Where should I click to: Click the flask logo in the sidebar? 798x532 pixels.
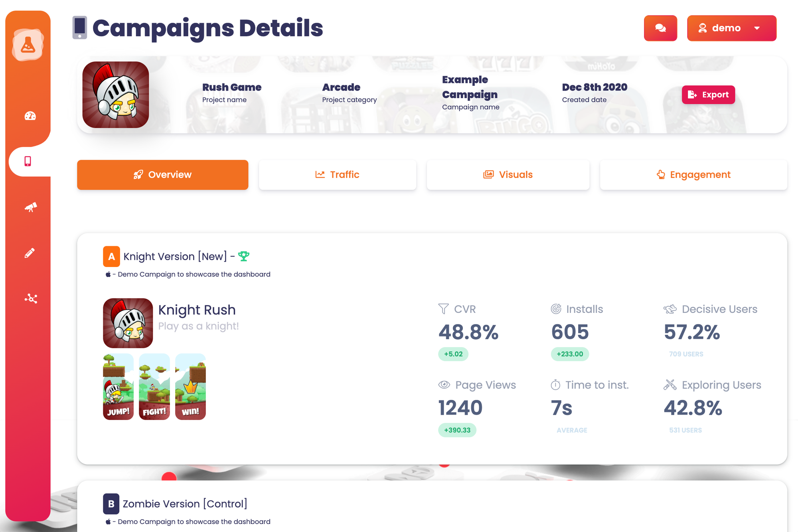(28, 44)
